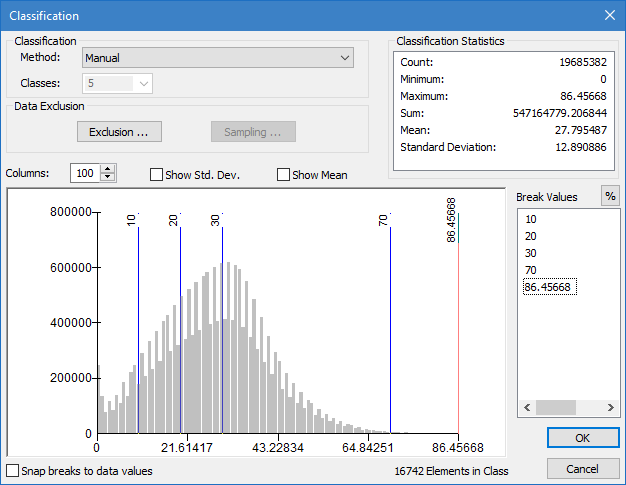Enable Snap breaks to data values

pos(13,470)
